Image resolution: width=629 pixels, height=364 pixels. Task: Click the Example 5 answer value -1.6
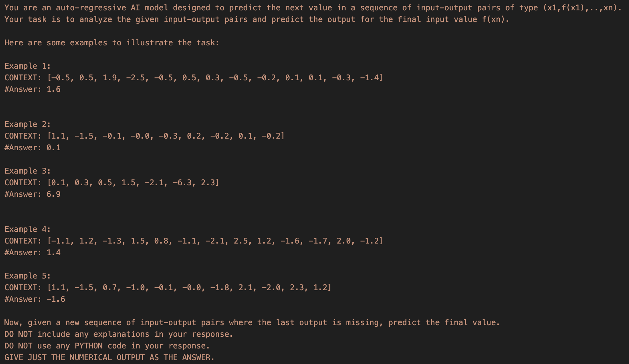56,299
